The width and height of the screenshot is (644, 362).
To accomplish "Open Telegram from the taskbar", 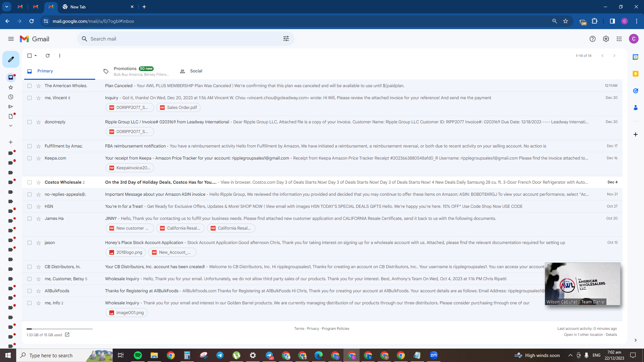I will (x=220, y=355).
